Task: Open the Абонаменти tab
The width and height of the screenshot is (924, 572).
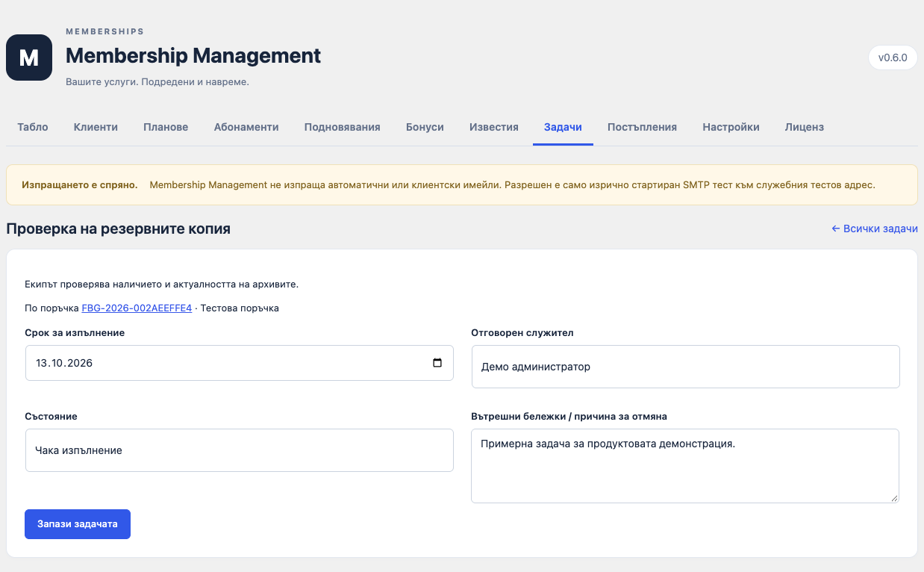Action: (246, 127)
